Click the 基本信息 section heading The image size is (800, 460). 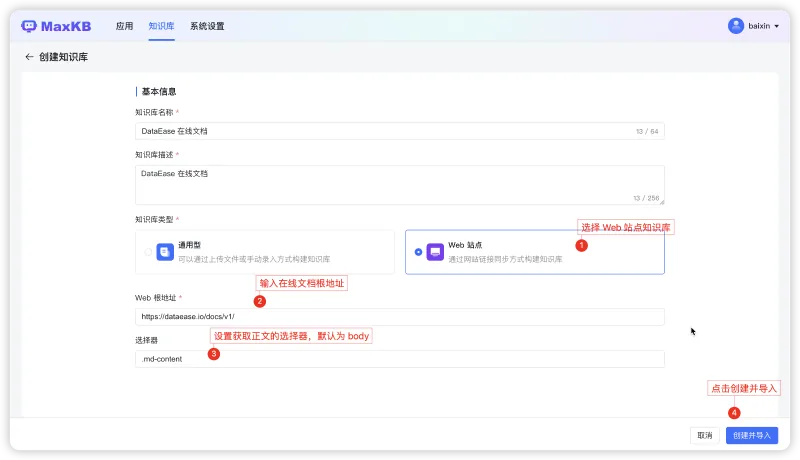(159, 92)
